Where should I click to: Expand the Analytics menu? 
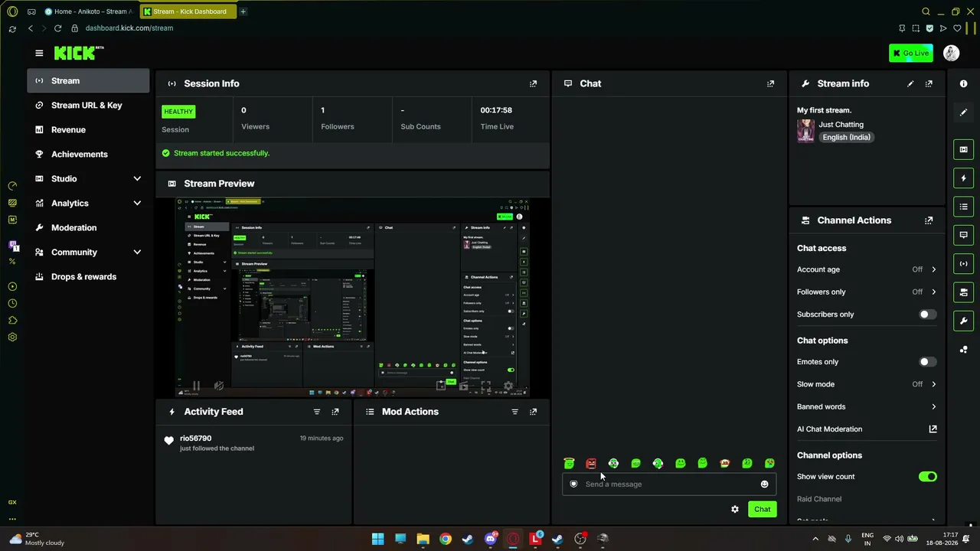coord(88,203)
